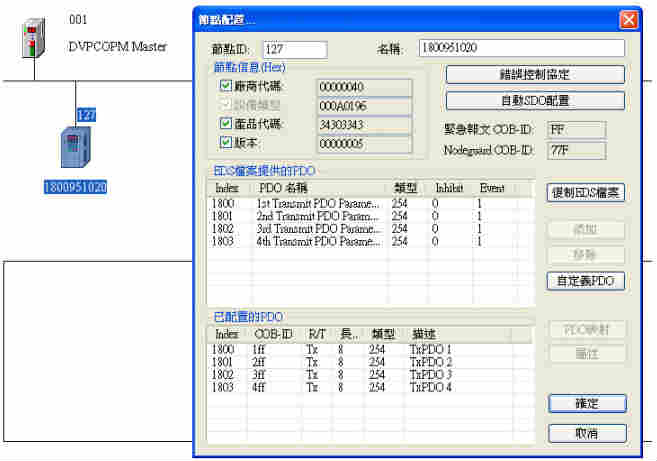Open the 自定義PDO dialog
657x461 pixels.
(586, 282)
